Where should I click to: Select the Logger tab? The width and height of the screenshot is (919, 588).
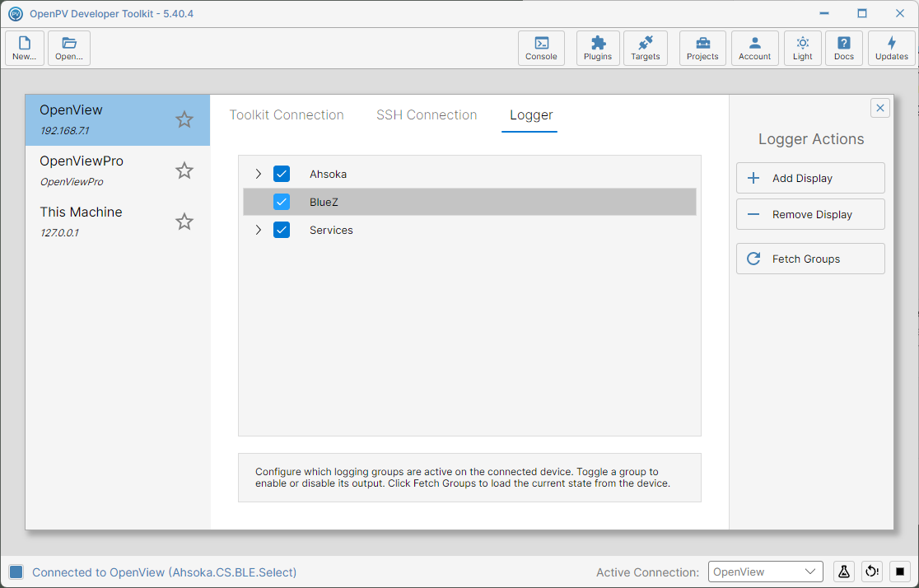click(x=531, y=115)
